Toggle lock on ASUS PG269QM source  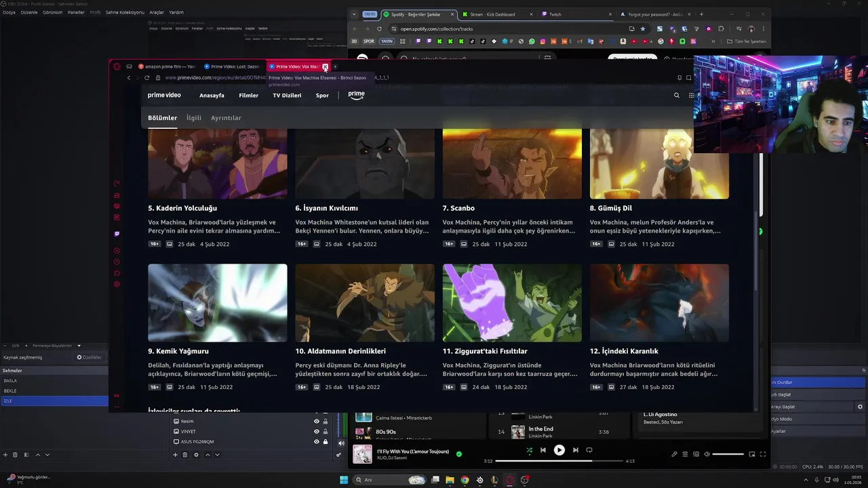[325, 442]
